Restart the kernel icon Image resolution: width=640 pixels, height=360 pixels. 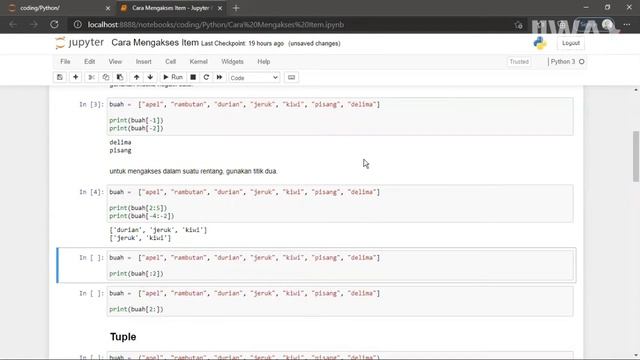(x=206, y=77)
